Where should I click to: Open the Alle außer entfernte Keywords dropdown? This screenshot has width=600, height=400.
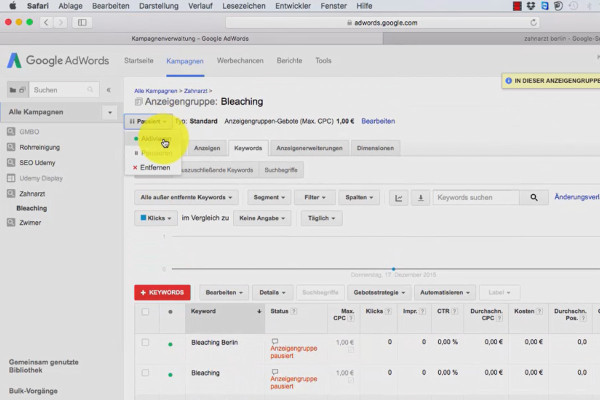click(x=186, y=198)
